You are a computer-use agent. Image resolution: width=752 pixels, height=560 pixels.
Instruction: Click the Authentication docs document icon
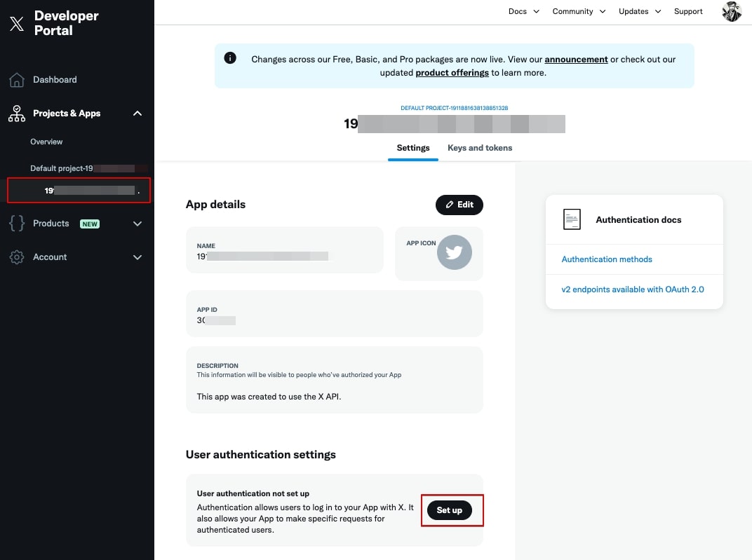click(x=572, y=219)
